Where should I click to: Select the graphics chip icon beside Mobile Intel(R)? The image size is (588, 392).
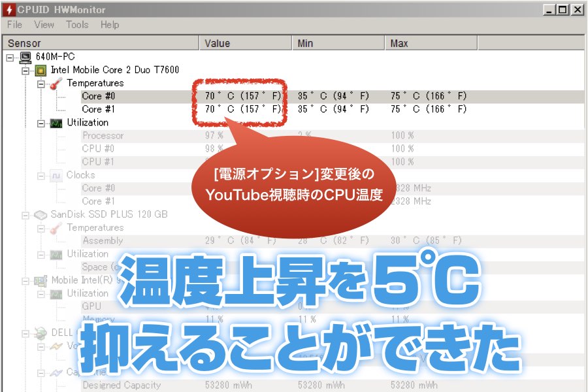[x=41, y=280]
